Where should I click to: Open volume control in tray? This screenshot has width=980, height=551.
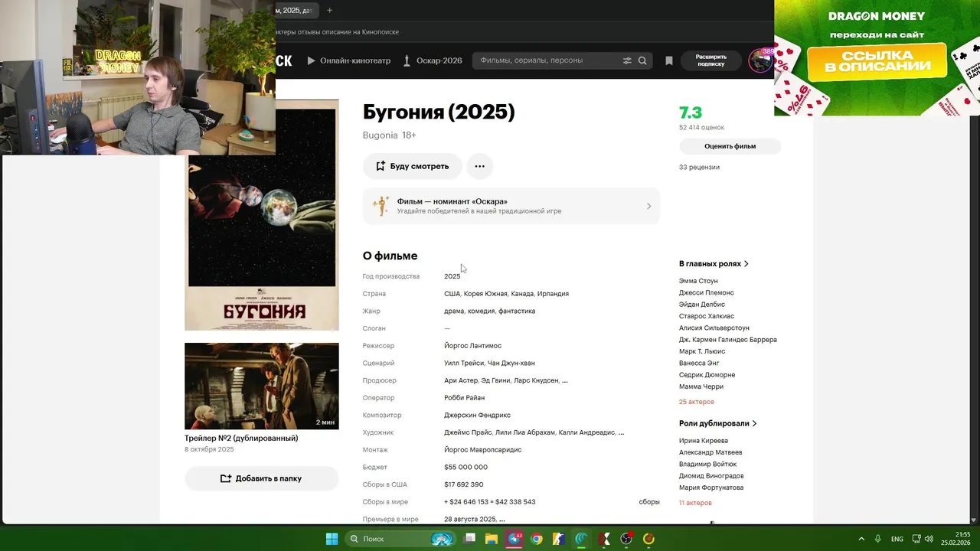pos(929,539)
